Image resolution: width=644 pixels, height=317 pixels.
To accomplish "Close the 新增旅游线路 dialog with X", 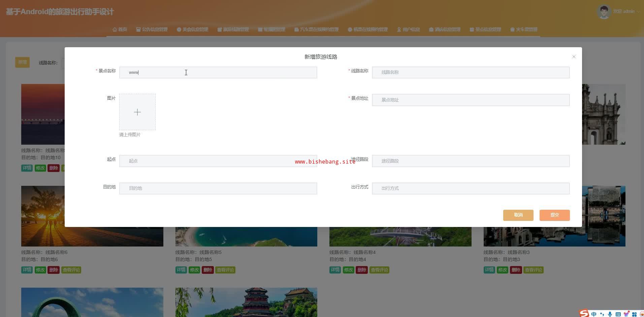I will [574, 57].
